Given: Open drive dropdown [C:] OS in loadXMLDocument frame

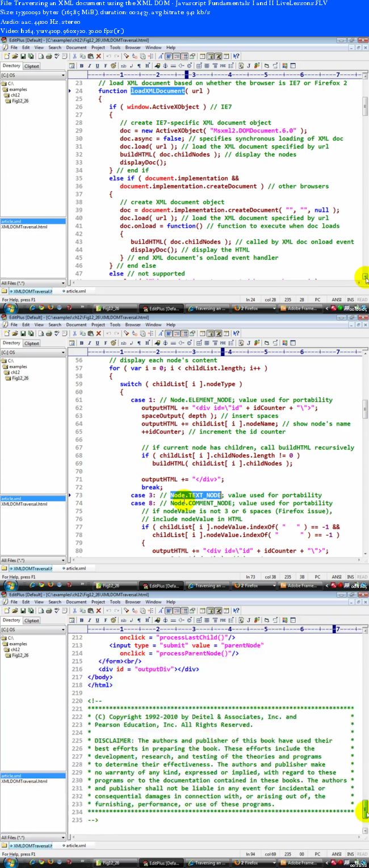Looking at the screenshot, I should (32, 74).
